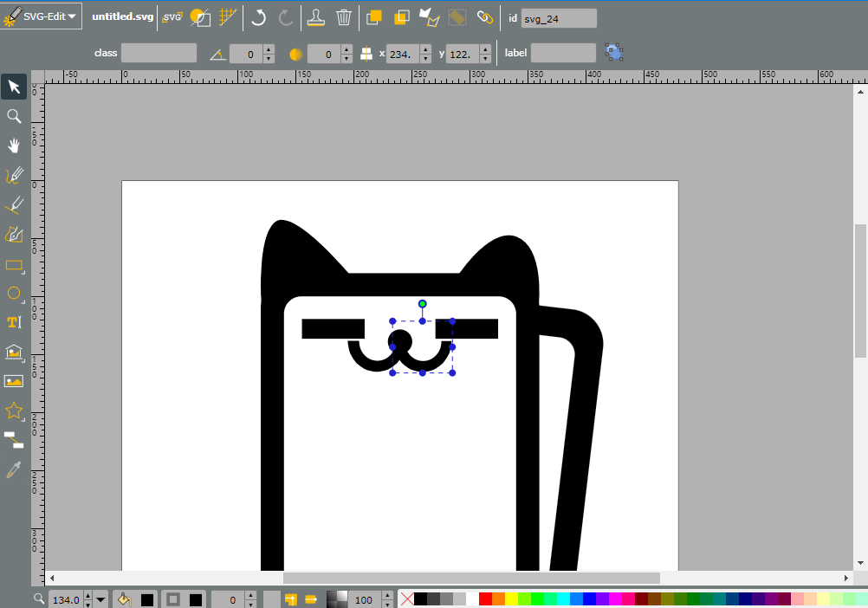Choose the Star shape tool

[x=14, y=411]
